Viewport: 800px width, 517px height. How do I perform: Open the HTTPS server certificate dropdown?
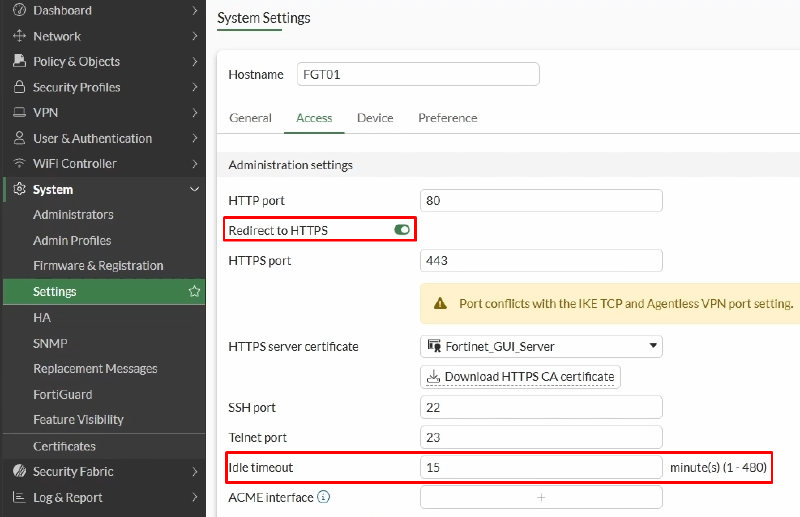point(541,346)
